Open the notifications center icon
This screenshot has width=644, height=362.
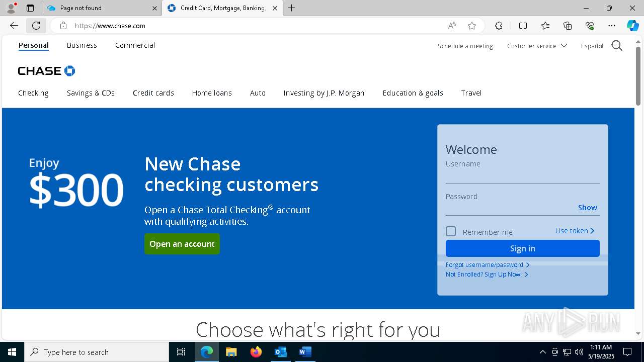(x=627, y=352)
